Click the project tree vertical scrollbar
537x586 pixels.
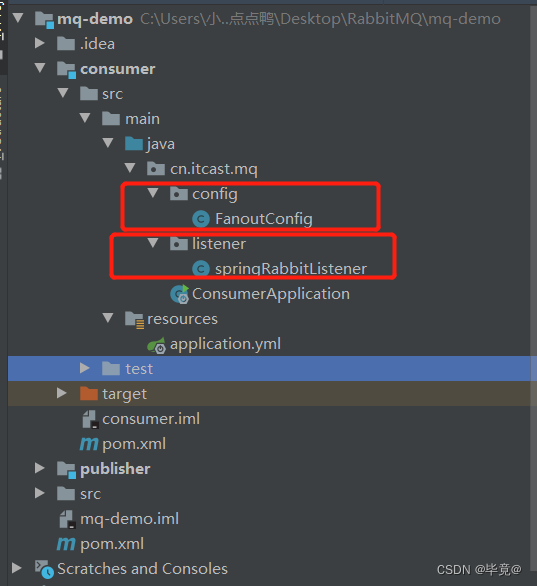533,292
